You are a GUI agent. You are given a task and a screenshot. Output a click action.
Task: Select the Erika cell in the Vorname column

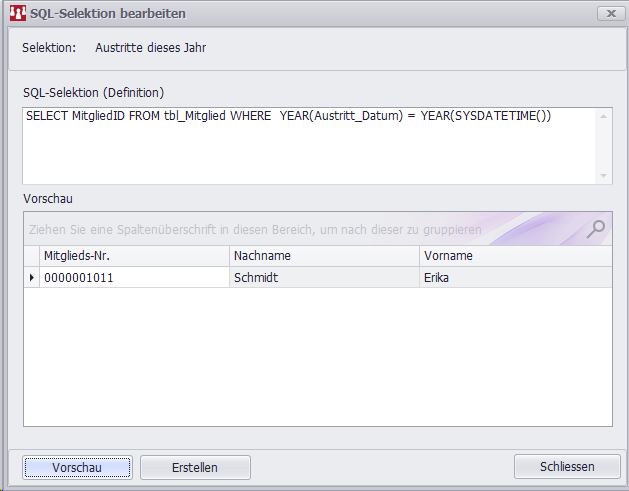(x=515, y=277)
